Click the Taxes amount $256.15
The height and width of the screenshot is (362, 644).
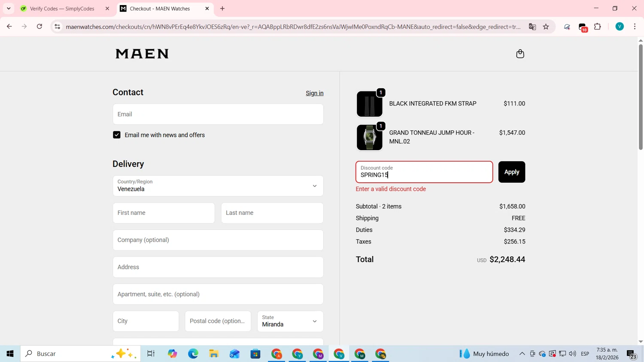pos(514,241)
